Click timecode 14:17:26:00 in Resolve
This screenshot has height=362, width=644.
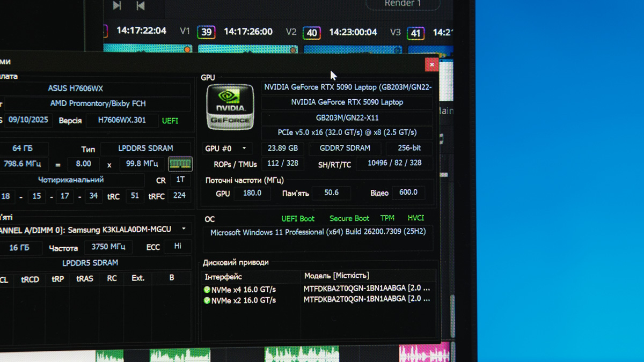(248, 32)
